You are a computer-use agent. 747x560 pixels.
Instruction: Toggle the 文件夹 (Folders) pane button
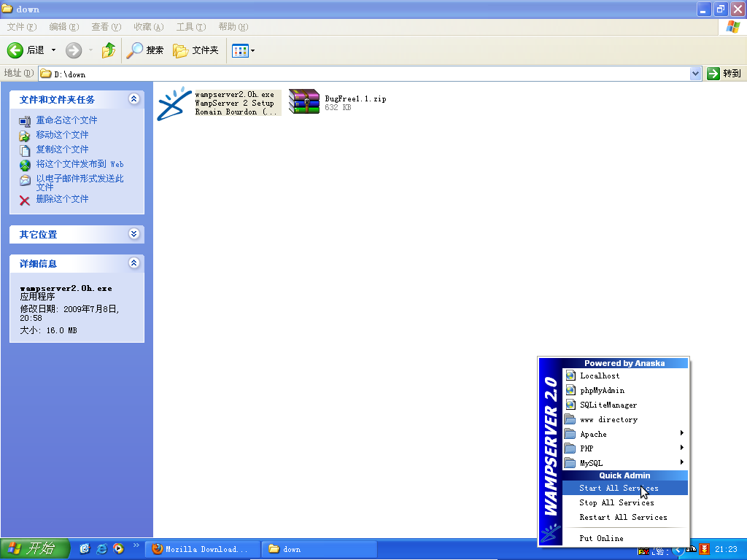[196, 50]
